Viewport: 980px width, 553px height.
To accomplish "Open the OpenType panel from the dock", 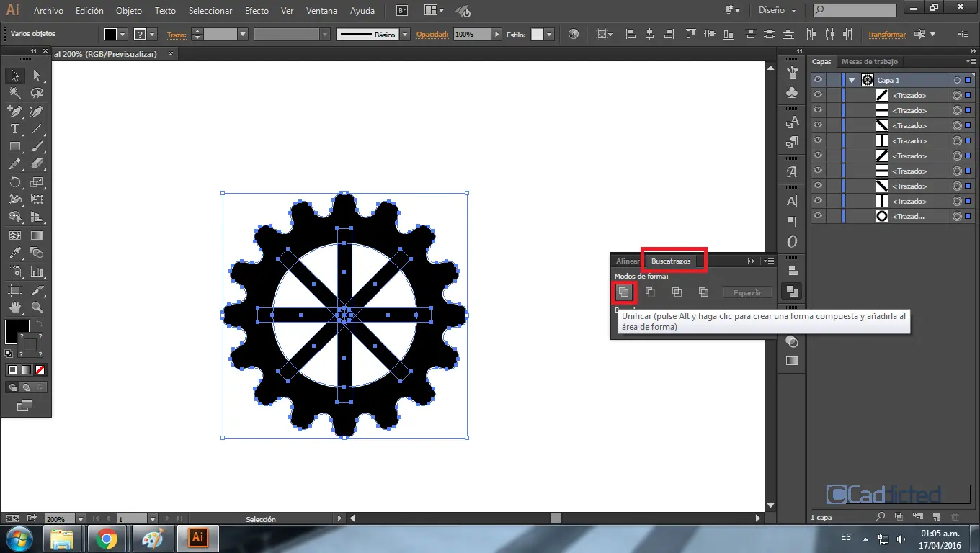I will (x=792, y=242).
